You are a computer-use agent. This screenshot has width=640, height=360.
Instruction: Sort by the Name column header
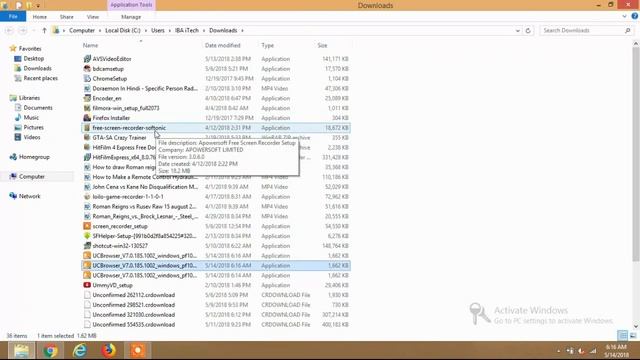90,45
